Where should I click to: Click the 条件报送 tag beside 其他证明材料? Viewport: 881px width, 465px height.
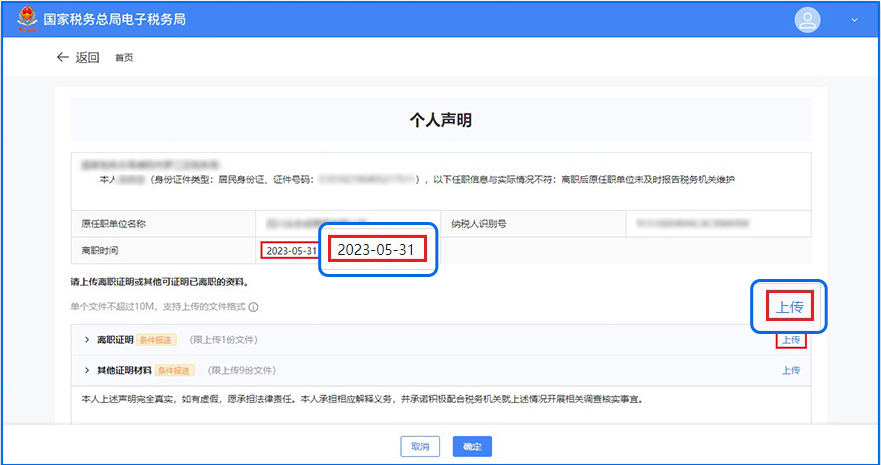pos(174,370)
